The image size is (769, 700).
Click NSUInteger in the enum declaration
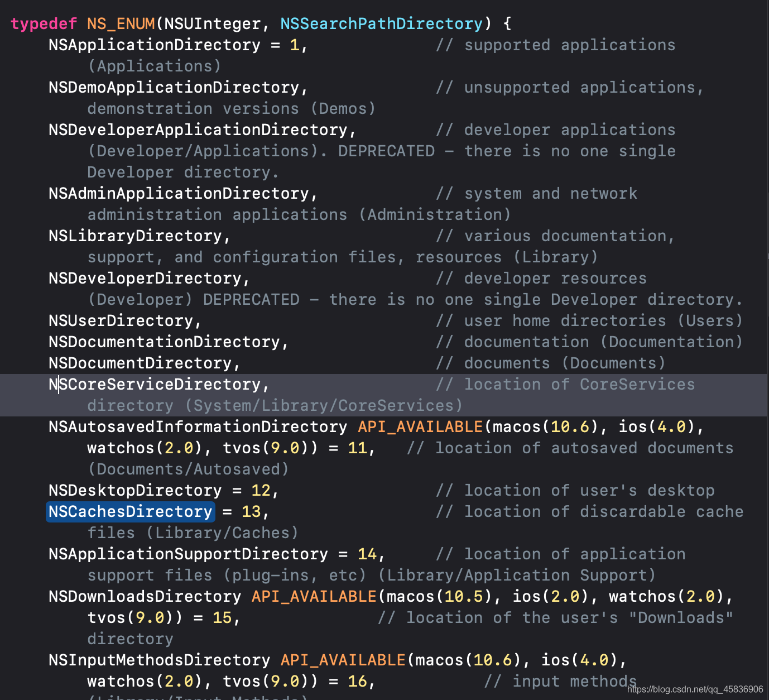(213, 24)
